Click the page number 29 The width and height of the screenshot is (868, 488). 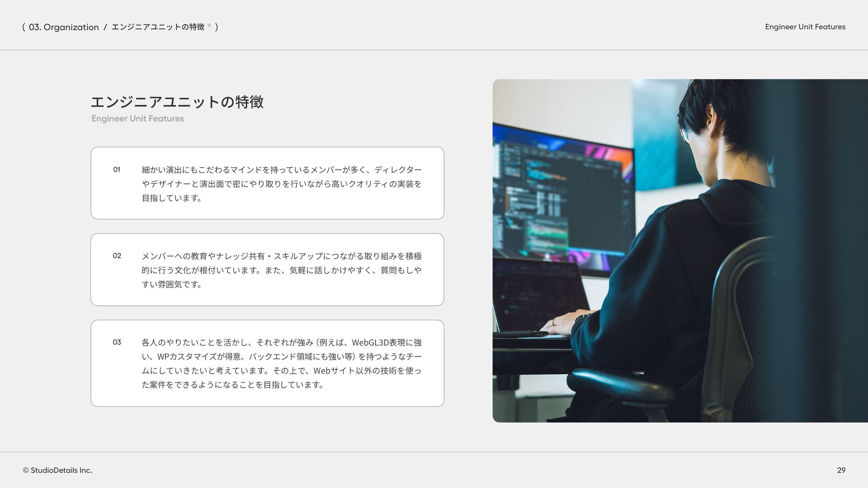(x=841, y=470)
